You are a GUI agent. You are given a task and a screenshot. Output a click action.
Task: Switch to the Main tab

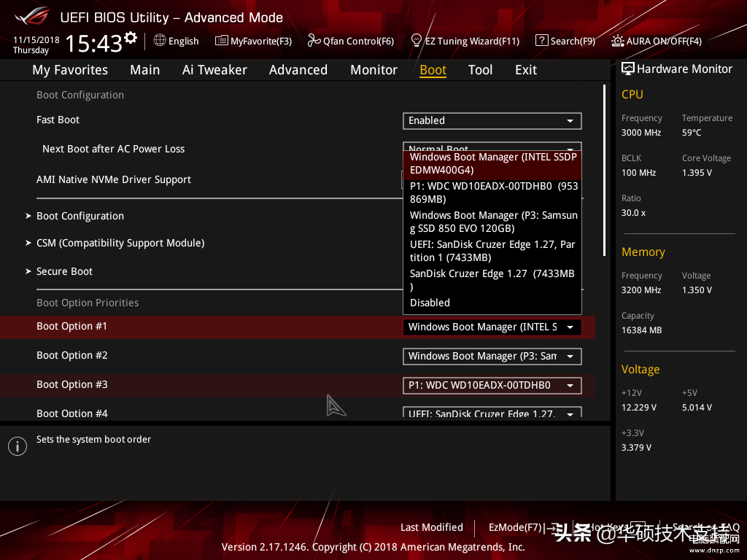coord(145,70)
